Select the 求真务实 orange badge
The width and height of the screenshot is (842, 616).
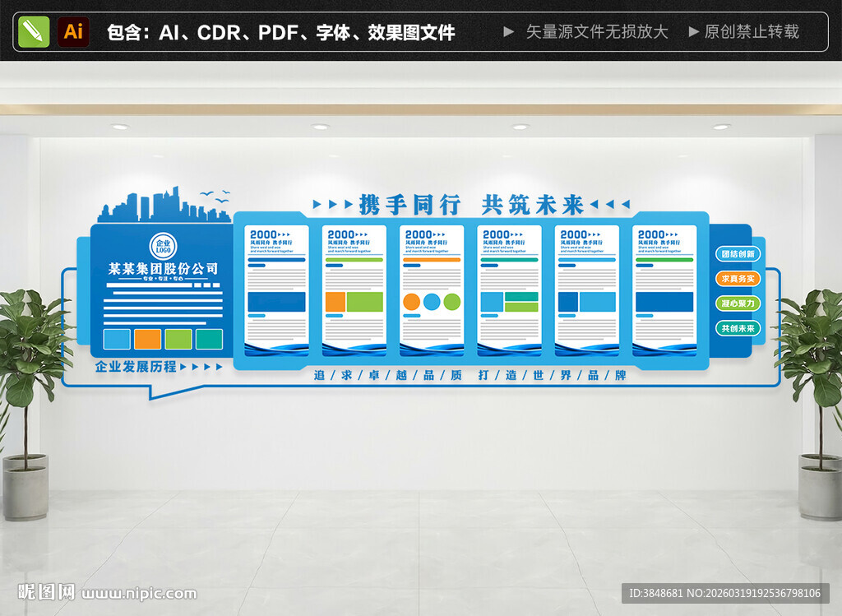738,279
